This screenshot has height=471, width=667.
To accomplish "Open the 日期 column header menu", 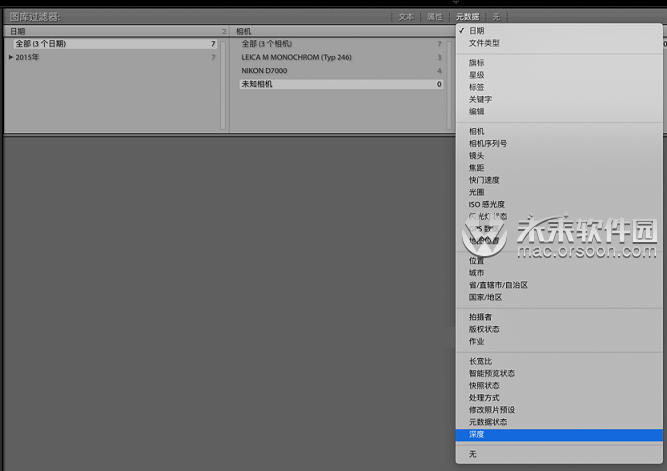I will [x=17, y=31].
